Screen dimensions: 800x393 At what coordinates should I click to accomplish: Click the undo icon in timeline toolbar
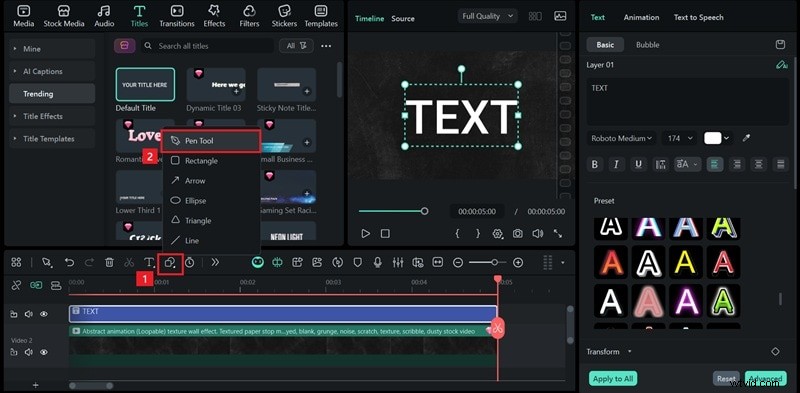(x=69, y=262)
